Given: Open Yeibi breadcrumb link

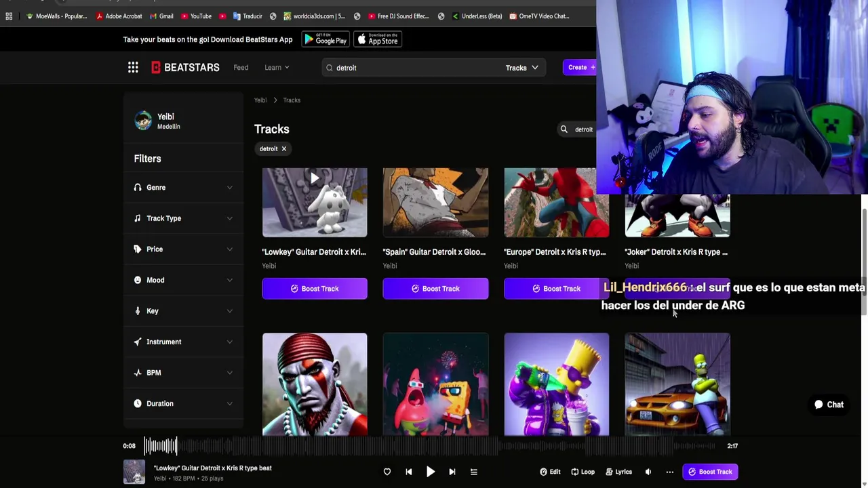Looking at the screenshot, I should tap(260, 100).
